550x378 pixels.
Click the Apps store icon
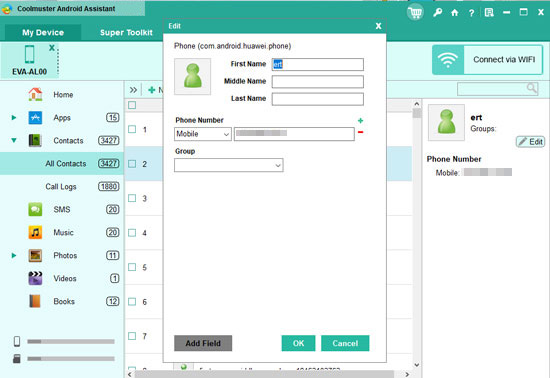click(35, 117)
